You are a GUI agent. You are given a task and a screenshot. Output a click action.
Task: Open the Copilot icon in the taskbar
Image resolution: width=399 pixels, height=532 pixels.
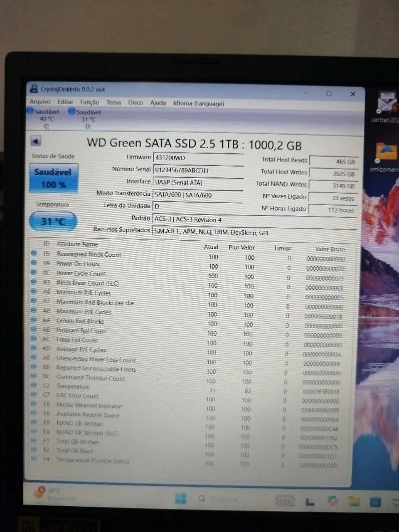pyautogui.click(x=332, y=500)
